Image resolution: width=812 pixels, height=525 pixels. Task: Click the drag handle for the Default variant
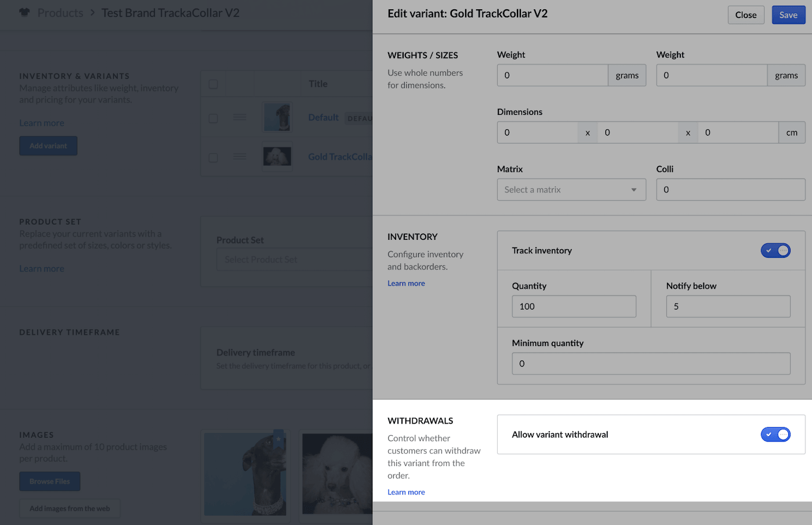click(240, 118)
